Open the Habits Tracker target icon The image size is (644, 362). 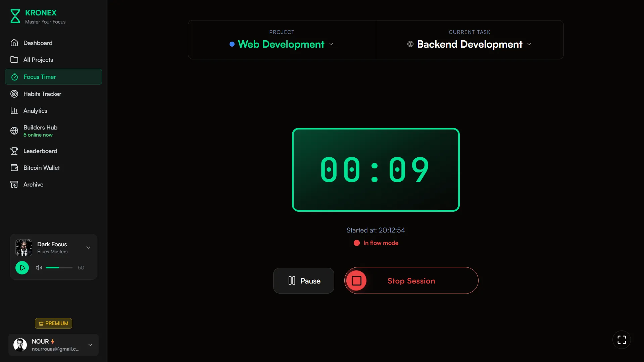click(x=15, y=94)
